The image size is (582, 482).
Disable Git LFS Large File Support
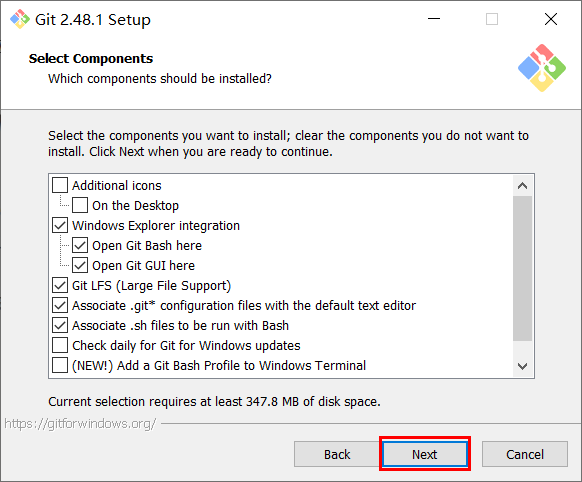tap(60, 285)
